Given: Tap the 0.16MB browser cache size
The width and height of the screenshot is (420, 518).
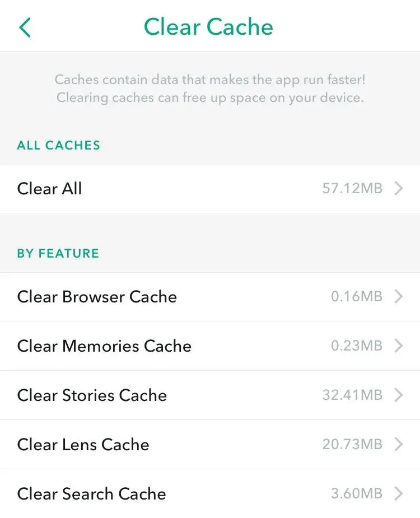Looking at the screenshot, I should tap(357, 297).
